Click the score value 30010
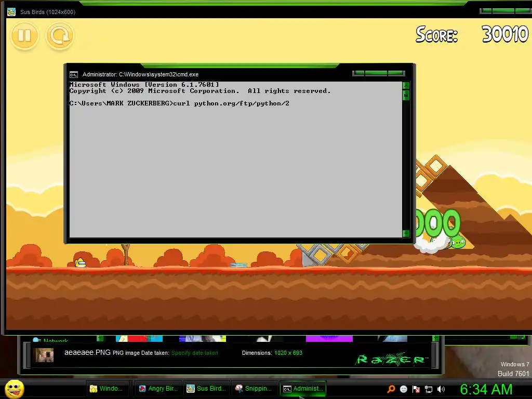Screen dimensions: 532x399 tap(505, 34)
